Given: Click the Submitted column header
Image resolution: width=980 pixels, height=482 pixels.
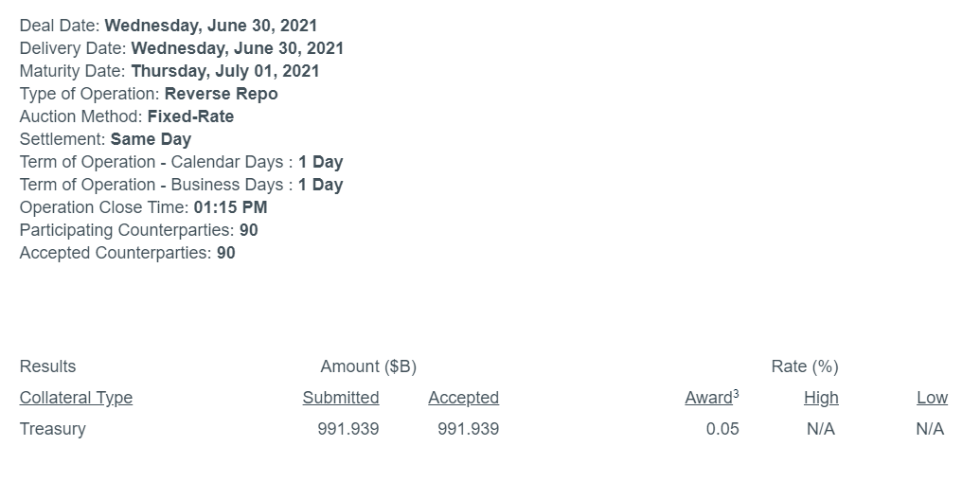Looking at the screenshot, I should 341,398.
